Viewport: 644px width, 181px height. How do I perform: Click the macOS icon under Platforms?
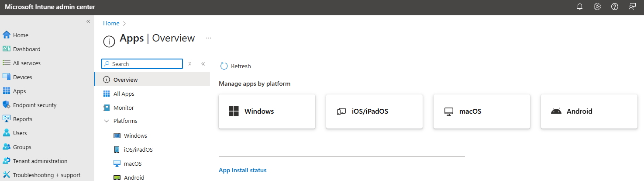(117, 164)
